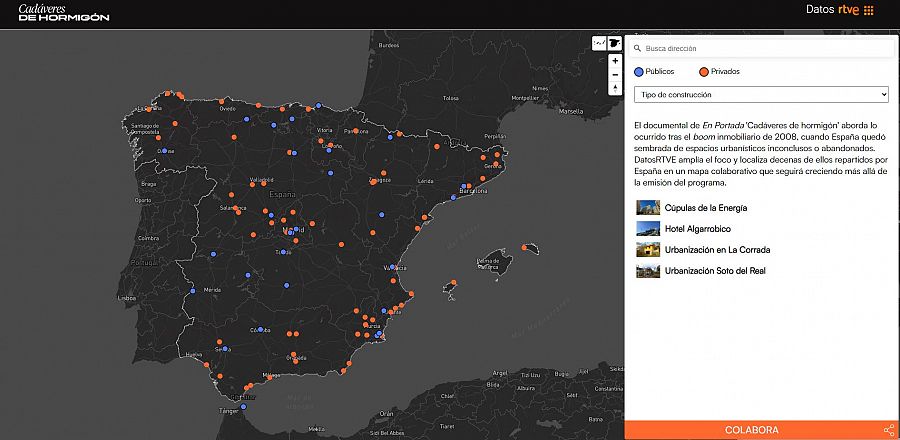Open the Urbanización en La Corrada entry

pos(717,250)
